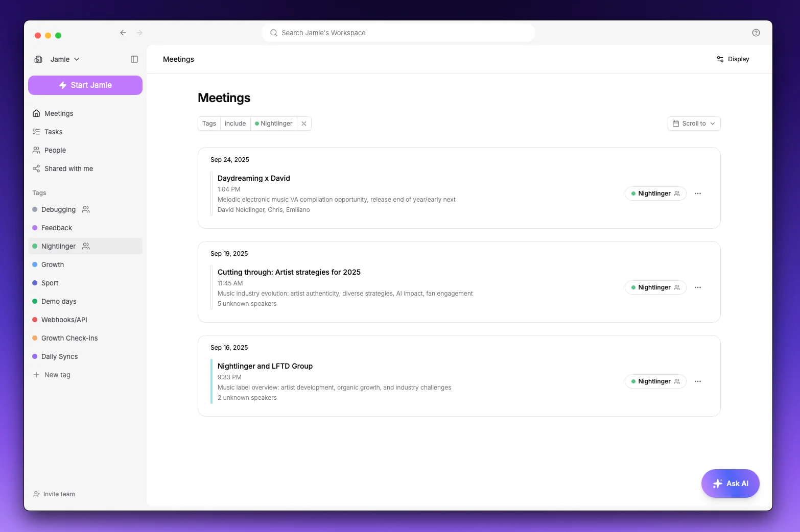
Task: Click the green dot beside Demo days
Action: pyautogui.click(x=35, y=301)
